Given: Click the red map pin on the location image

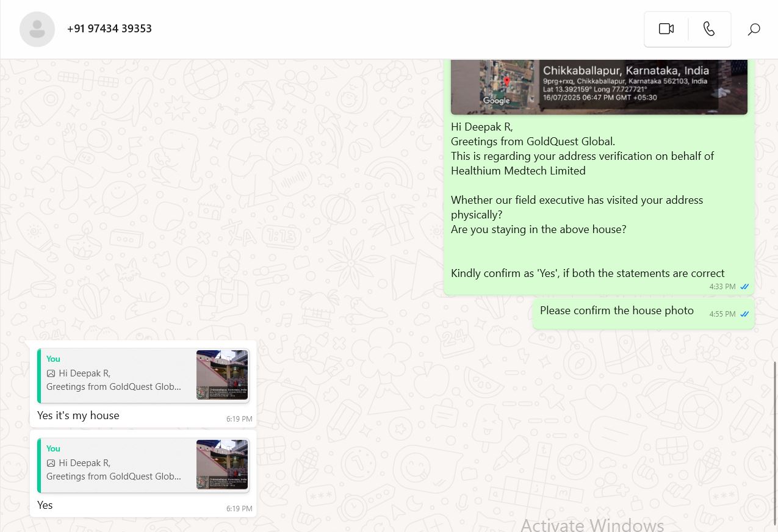Looking at the screenshot, I should click(506, 82).
